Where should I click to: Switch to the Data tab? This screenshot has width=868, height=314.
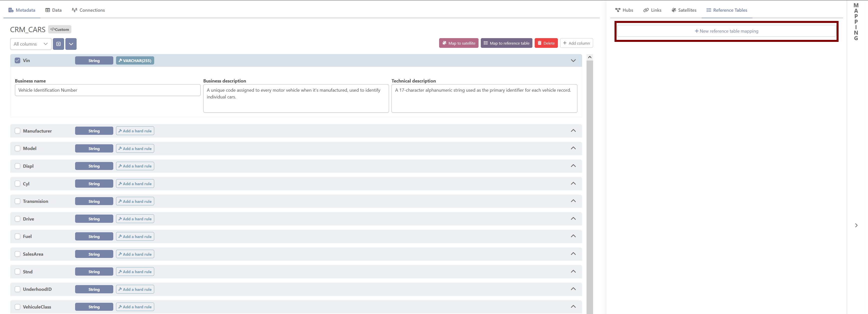(54, 10)
